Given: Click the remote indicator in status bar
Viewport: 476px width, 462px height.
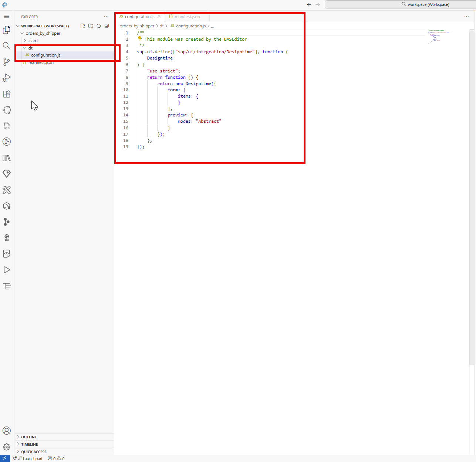Looking at the screenshot, I should point(4,458).
